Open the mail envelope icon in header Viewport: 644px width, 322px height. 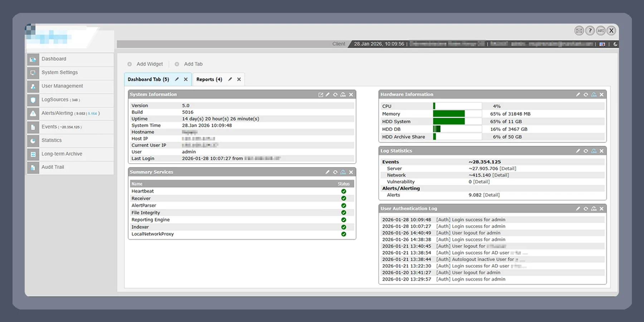click(x=579, y=31)
